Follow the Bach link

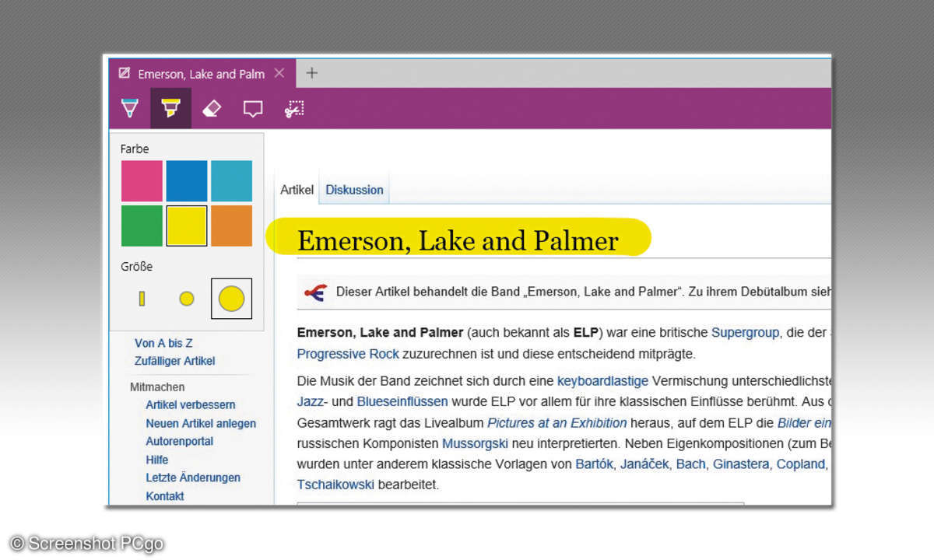[x=690, y=464]
